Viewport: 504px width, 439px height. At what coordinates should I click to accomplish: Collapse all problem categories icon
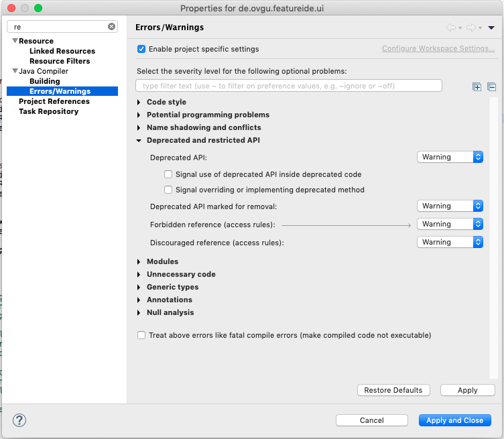tap(491, 86)
